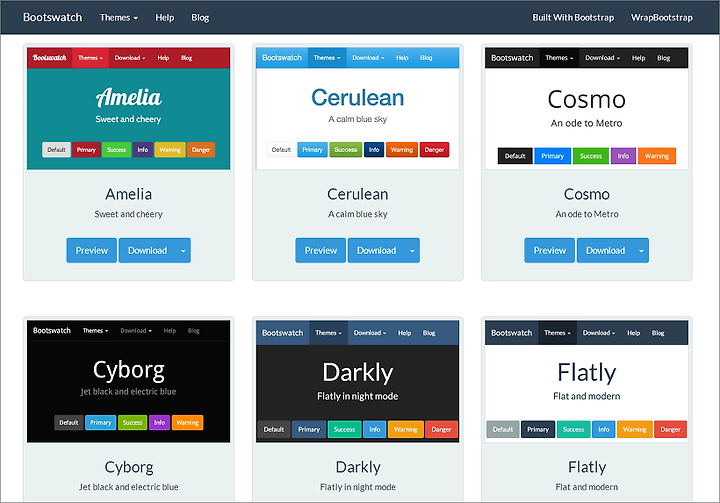The image size is (720, 503).
Task: Click the green Success swatch in Amelia preview
Action: (x=116, y=150)
